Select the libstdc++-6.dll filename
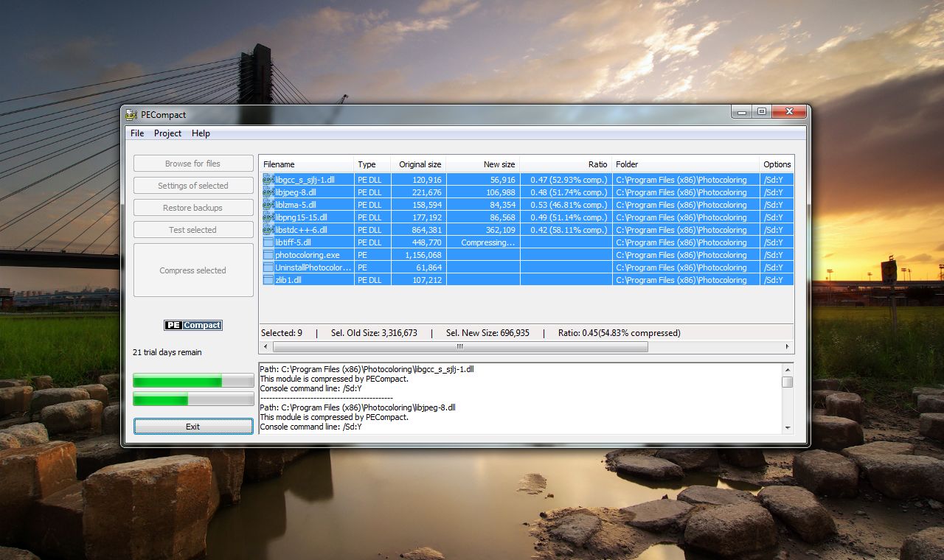 [x=301, y=229]
